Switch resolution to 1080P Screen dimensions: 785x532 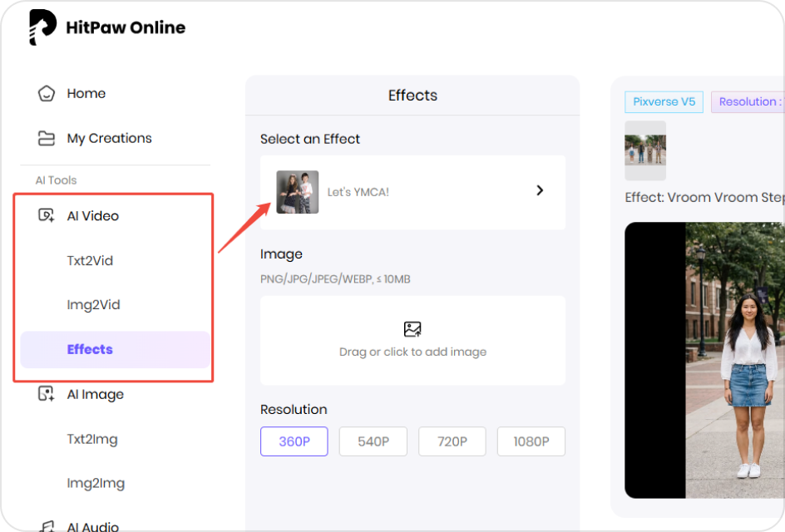[x=531, y=441]
